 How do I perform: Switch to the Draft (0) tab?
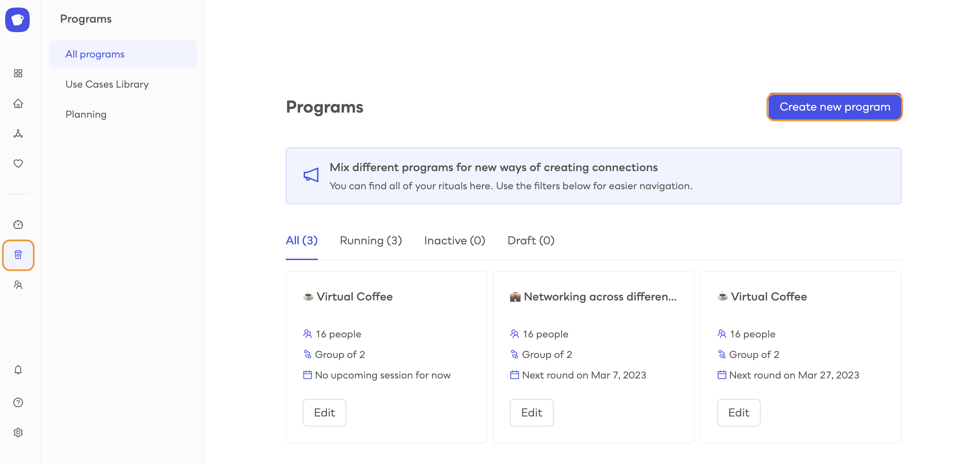pyautogui.click(x=531, y=241)
